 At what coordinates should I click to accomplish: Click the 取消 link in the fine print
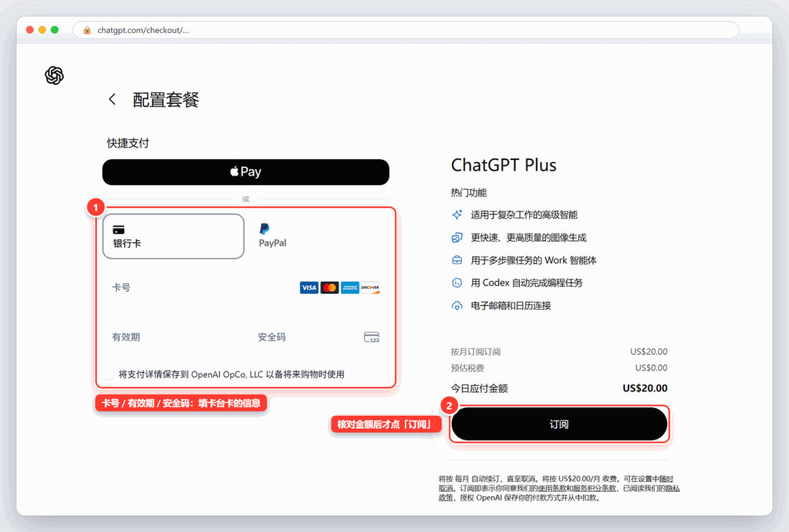click(x=446, y=488)
